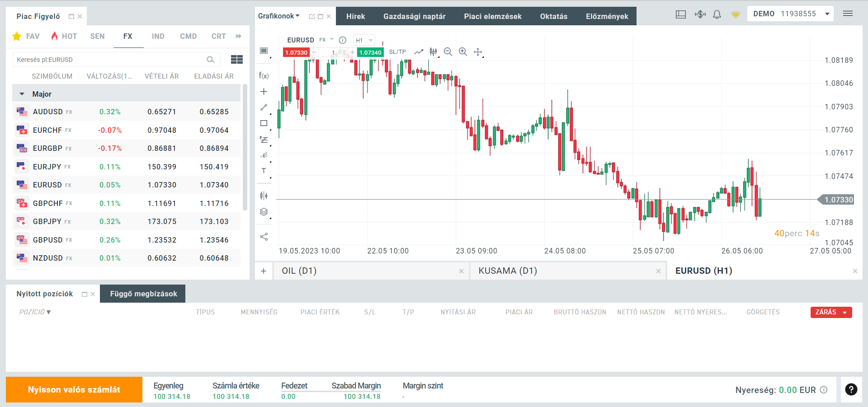This screenshot has height=407, width=868.
Task: Click the line chart trend icon
Action: pos(419,51)
